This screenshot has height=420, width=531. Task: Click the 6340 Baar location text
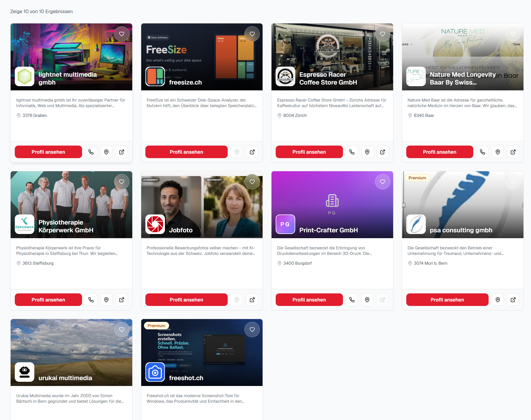tap(424, 115)
